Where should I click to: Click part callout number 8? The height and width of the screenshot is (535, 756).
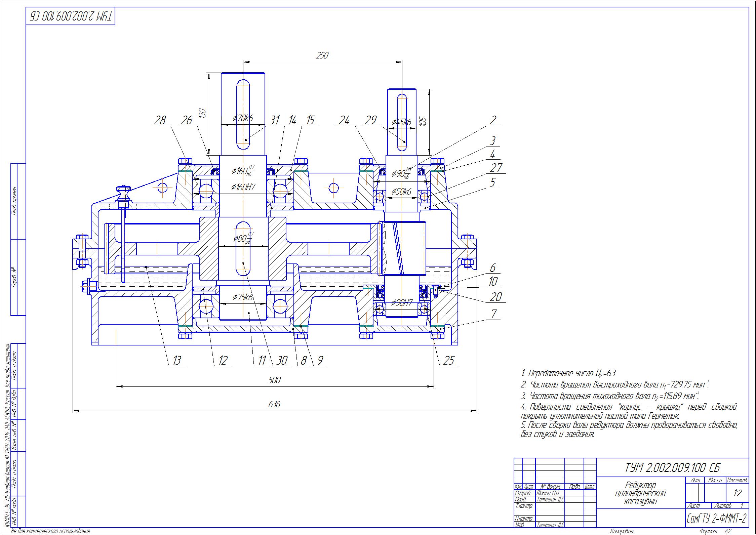click(304, 361)
